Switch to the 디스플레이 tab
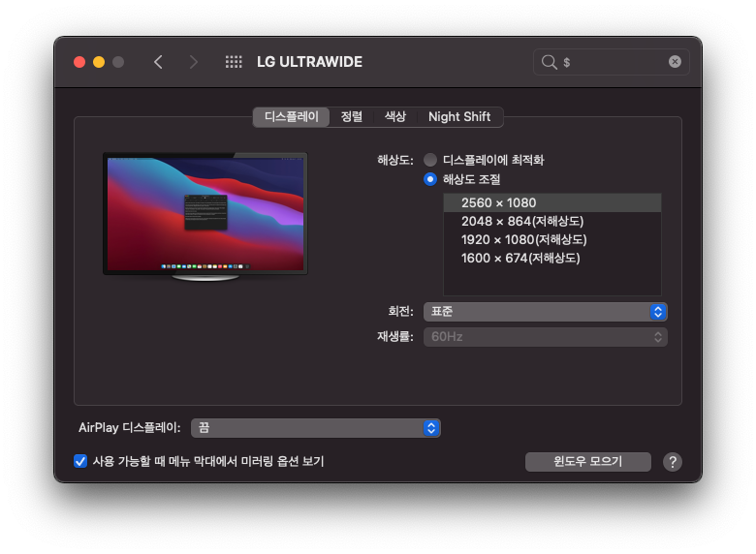The height and width of the screenshot is (554, 756). (291, 116)
